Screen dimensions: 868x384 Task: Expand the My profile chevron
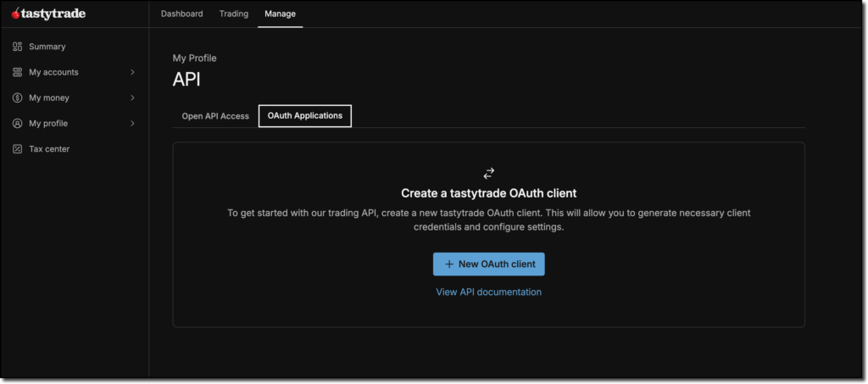pyautogui.click(x=132, y=123)
